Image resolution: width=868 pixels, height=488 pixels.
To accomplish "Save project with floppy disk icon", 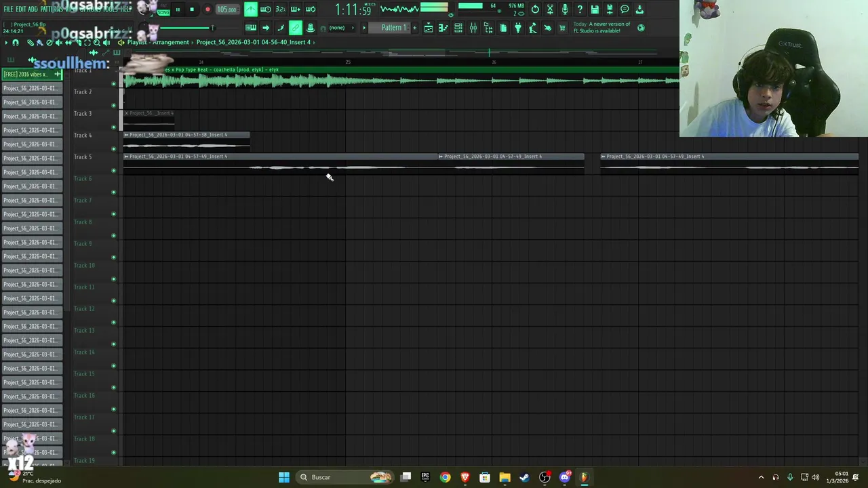I will click(x=595, y=9).
